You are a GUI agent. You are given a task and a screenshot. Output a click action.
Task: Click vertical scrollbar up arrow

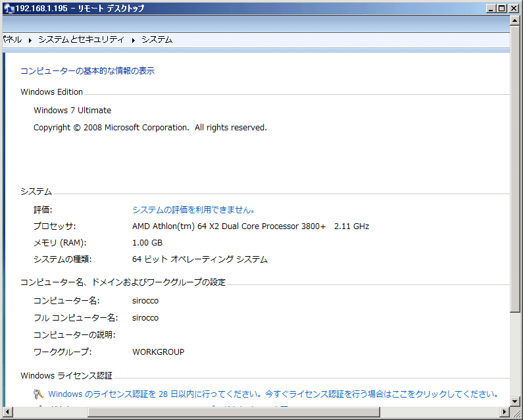pos(514,20)
